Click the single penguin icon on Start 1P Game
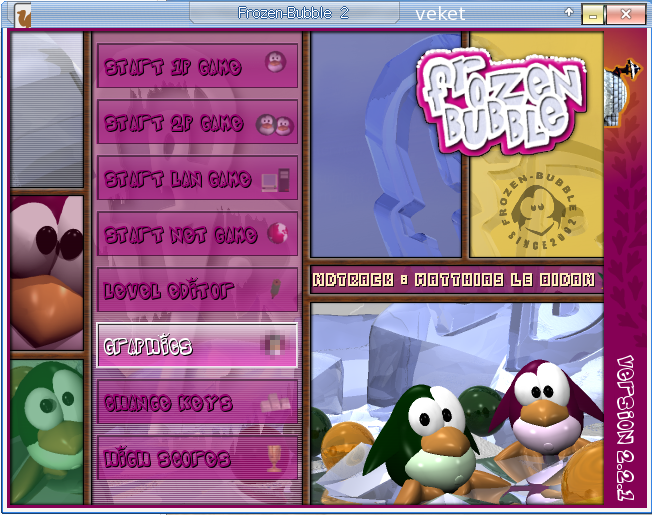Image resolution: width=652 pixels, height=515 pixels. 275,62
